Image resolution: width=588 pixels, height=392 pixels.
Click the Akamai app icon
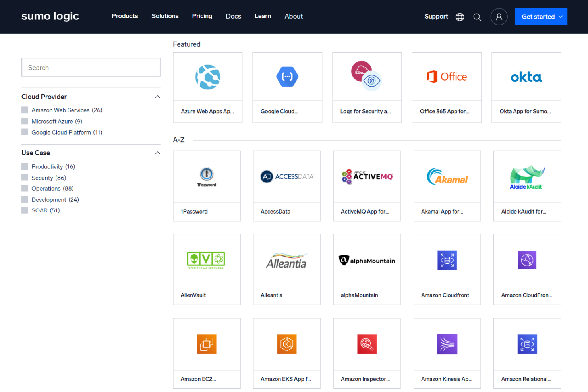(x=447, y=177)
